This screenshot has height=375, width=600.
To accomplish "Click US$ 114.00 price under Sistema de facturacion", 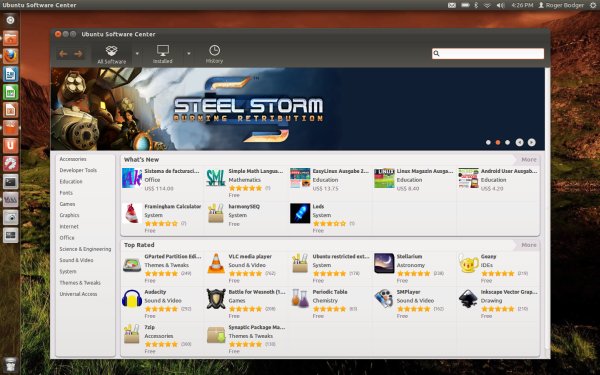I will (x=159, y=189).
